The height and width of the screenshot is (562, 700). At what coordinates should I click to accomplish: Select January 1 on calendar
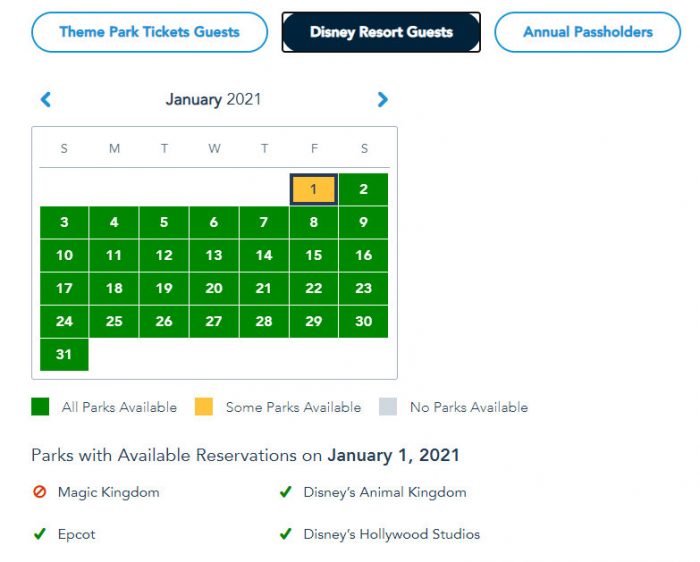click(x=314, y=189)
